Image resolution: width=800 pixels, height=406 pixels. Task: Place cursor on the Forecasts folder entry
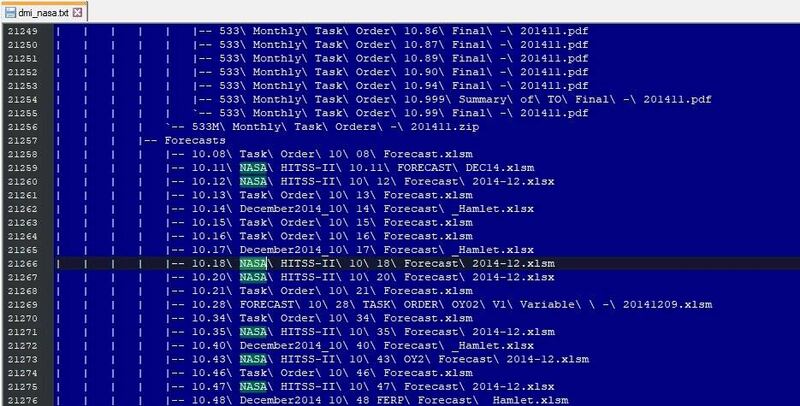(x=194, y=140)
